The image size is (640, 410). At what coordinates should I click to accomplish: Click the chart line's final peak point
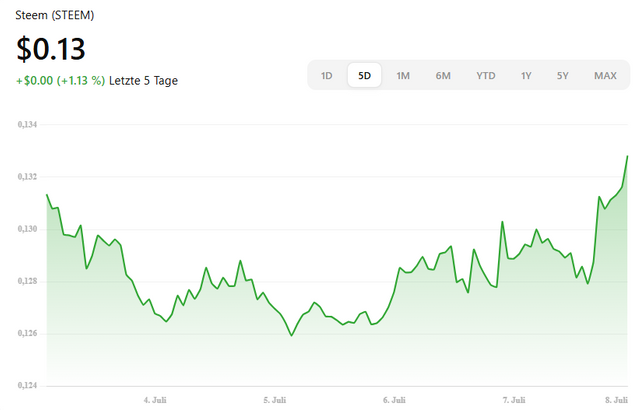pyautogui.click(x=627, y=156)
